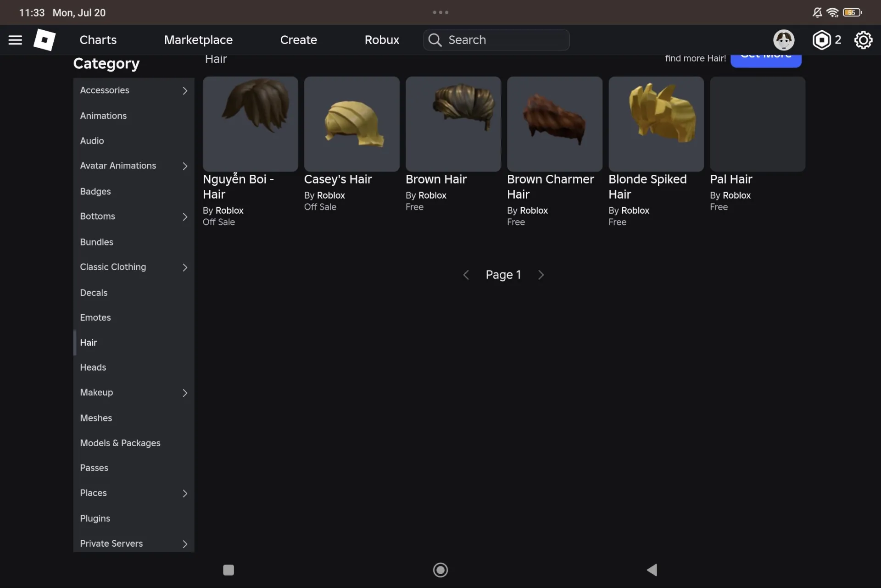
Task: Select the Plugins category
Action: [x=134, y=519]
